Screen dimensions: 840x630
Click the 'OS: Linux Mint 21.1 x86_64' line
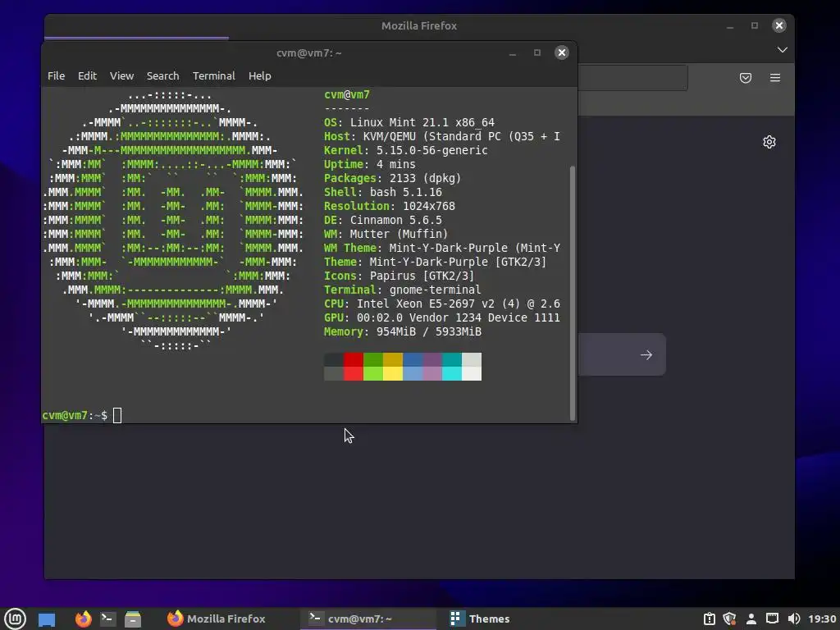(x=409, y=123)
